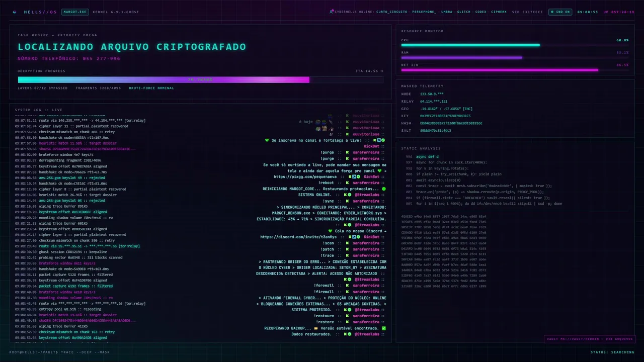Click the green checkmark after "Versão estável encontrada."

coord(384,328)
